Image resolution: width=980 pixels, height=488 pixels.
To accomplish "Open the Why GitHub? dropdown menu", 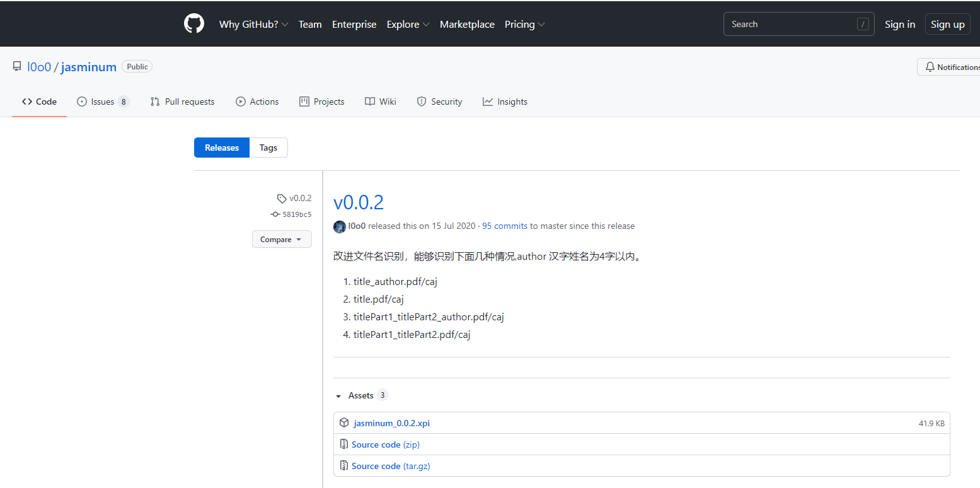I will point(253,24).
